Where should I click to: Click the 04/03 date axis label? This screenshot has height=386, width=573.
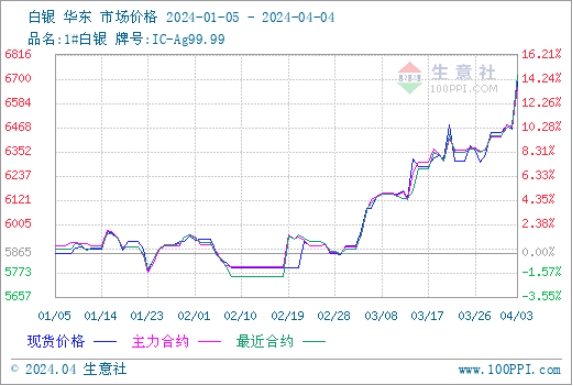coord(516,316)
